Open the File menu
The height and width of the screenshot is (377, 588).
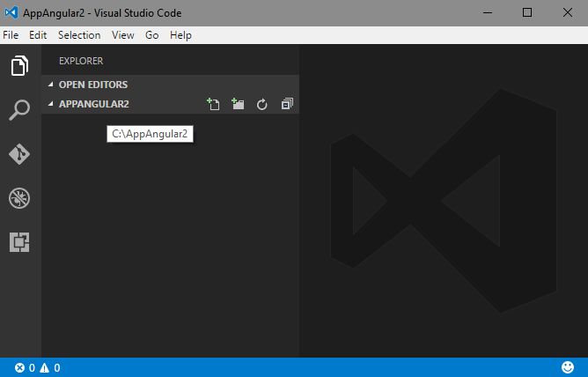pyautogui.click(x=11, y=35)
